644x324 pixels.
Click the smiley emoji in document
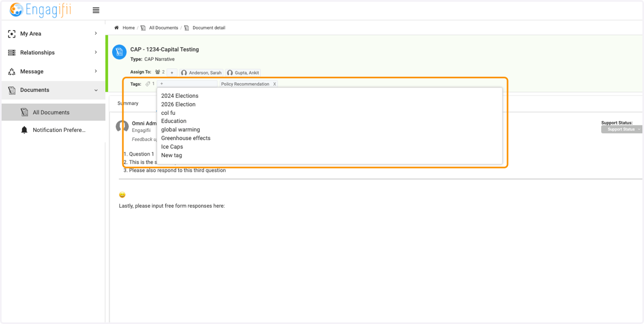[x=122, y=195]
